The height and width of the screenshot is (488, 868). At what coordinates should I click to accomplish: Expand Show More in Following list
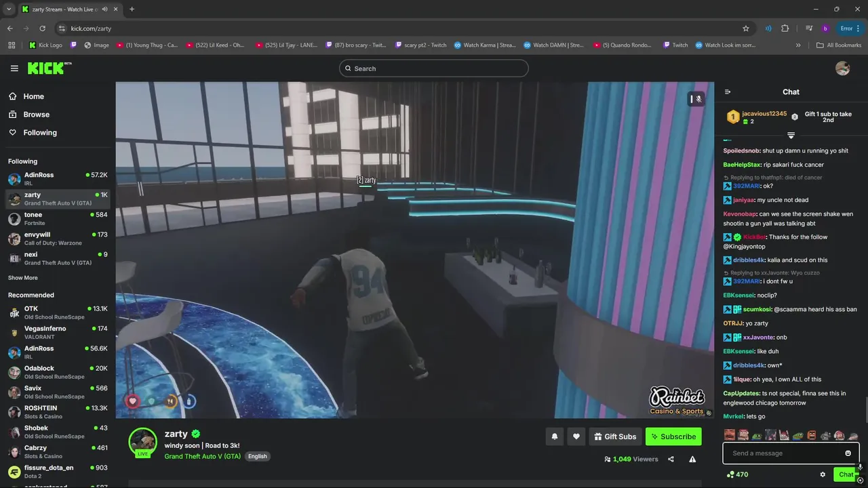pyautogui.click(x=23, y=278)
